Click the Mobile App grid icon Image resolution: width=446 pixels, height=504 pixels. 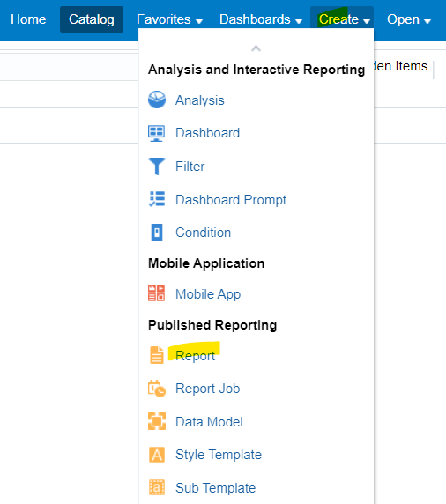click(156, 293)
